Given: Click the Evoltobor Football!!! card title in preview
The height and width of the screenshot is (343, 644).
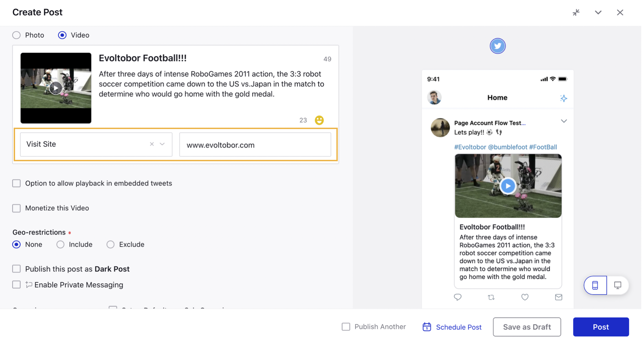Looking at the screenshot, I should pyautogui.click(x=492, y=227).
